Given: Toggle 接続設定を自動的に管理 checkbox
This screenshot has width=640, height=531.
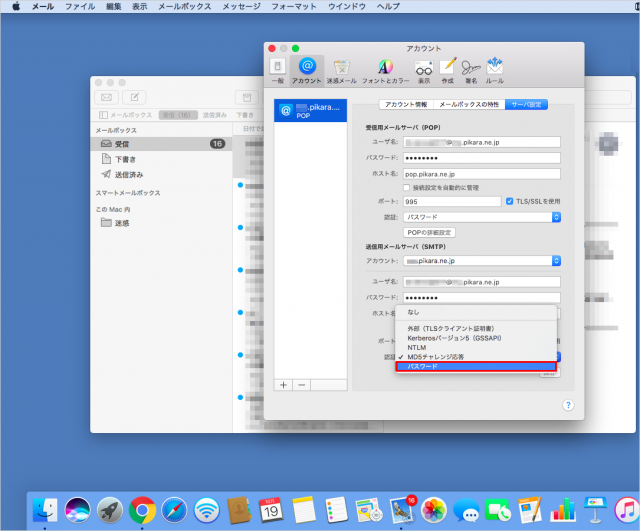Looking at the screenshot, I should click(x=406, y=188).
